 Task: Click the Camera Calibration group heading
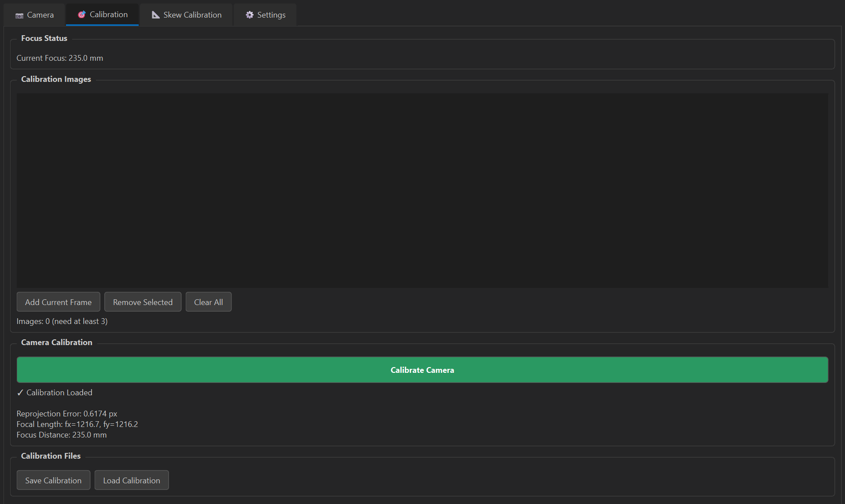click(57, 342)
